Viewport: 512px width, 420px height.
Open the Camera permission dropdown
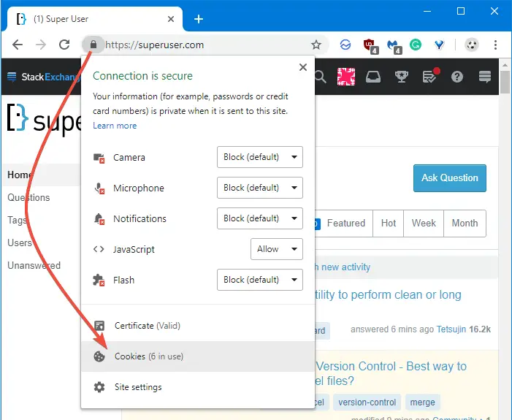pyautogui.click(x=260, y=157)
